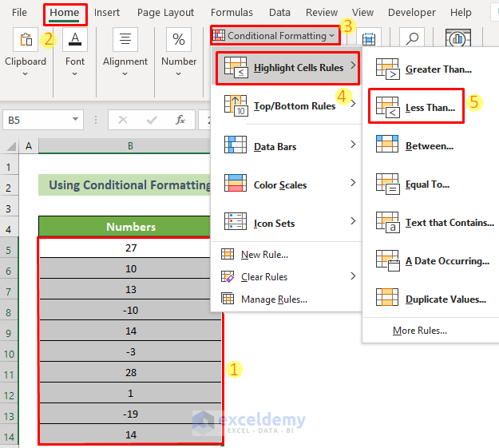
Task: Open More Rules... option
Action: [x=420, y=330]
